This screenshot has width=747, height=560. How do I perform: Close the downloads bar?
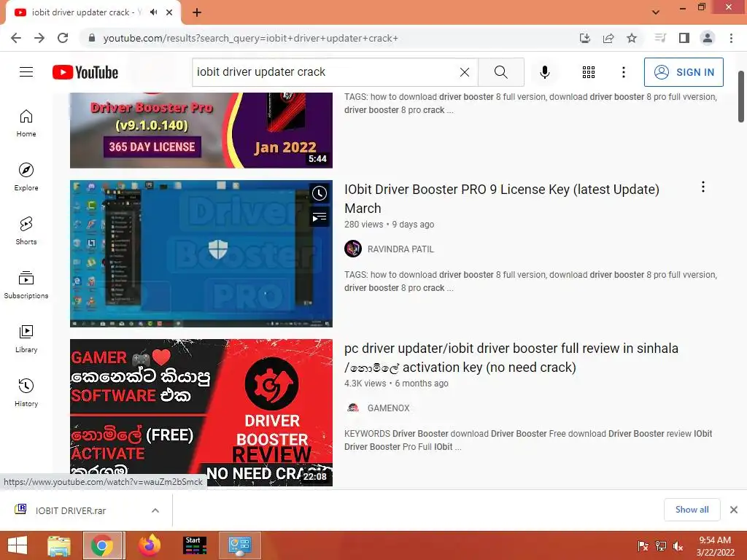[x=734, y=510]
